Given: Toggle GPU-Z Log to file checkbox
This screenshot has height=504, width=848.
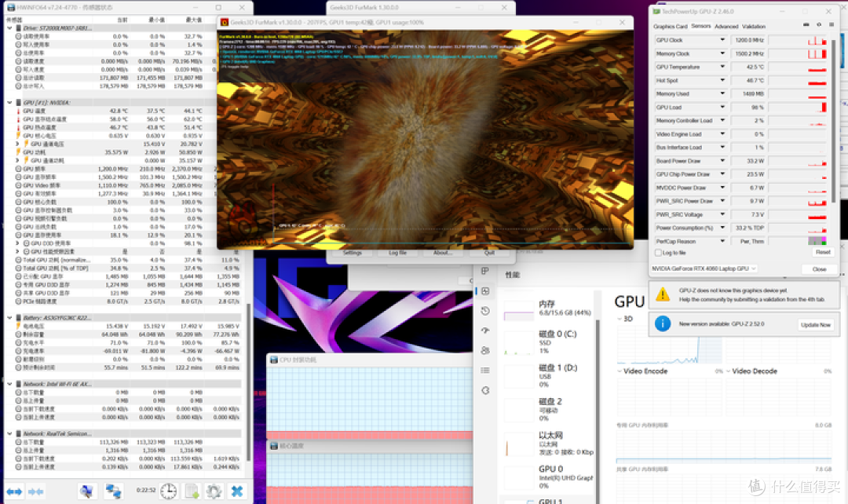Looking at the screenshot, I should [x=658, y=253].
